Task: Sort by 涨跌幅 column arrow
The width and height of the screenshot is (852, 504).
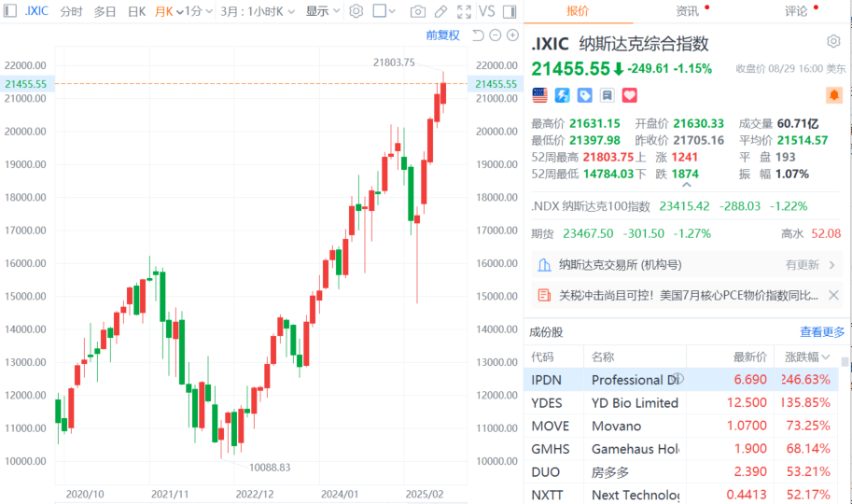Action: pos(826,357)
